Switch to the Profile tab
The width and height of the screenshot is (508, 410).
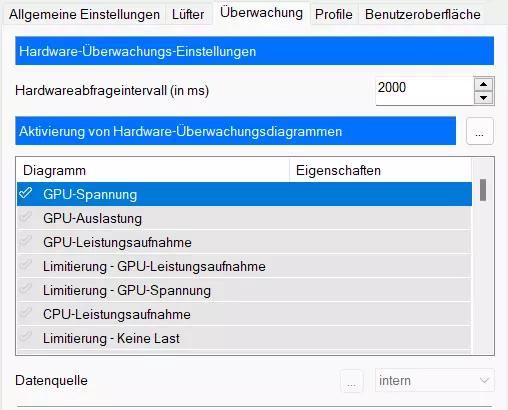pos(334,15)
